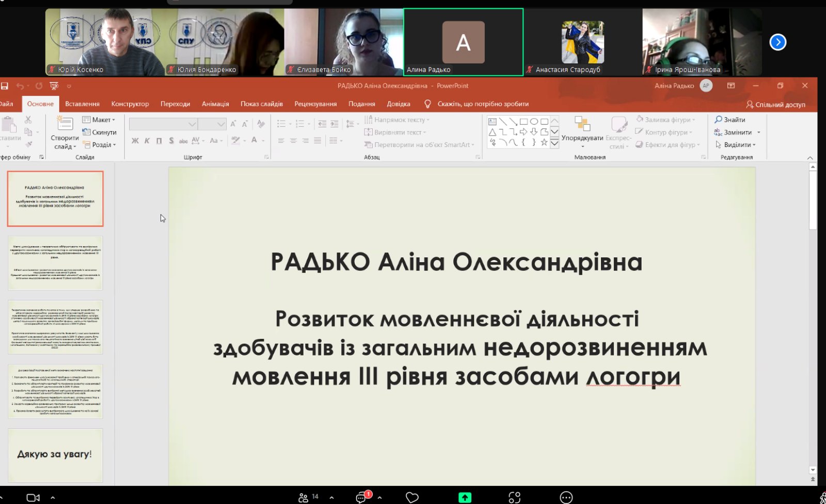This screenshot has width=826, height=504.
Task: Start slideshow from beginning via quick access icon
Action: 54,86
